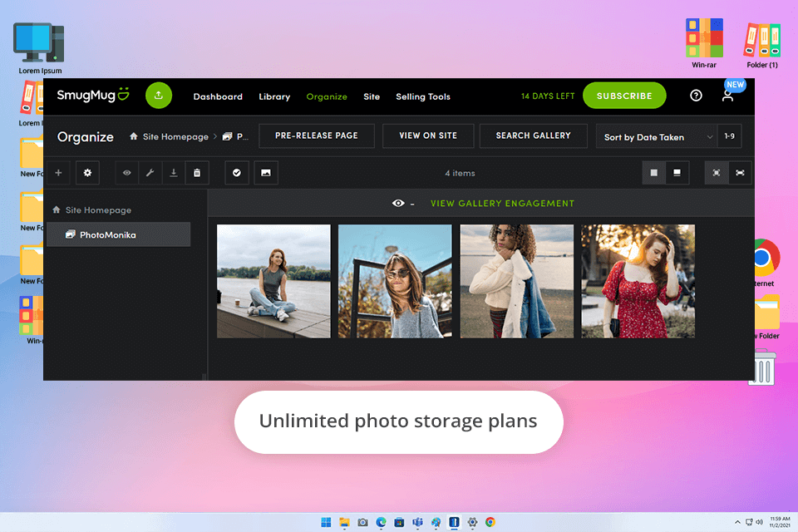The height and width of the screenshot is (532, 798).
Task: Select the PhotoMonika gallery in sidebar
Action: coord(119,234)
